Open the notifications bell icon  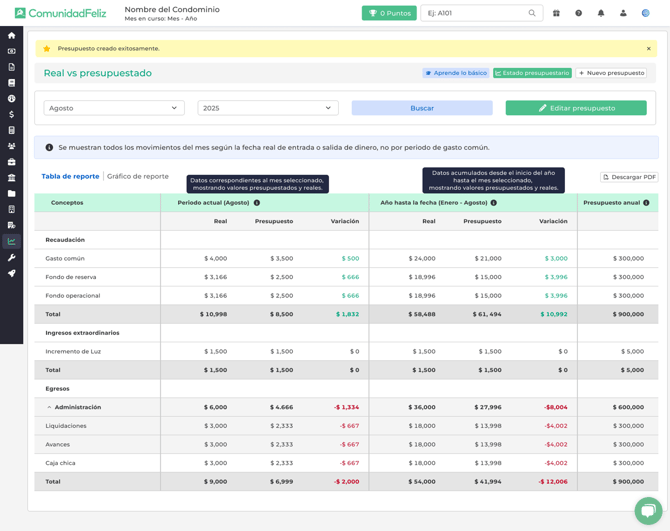pos(601,13)
